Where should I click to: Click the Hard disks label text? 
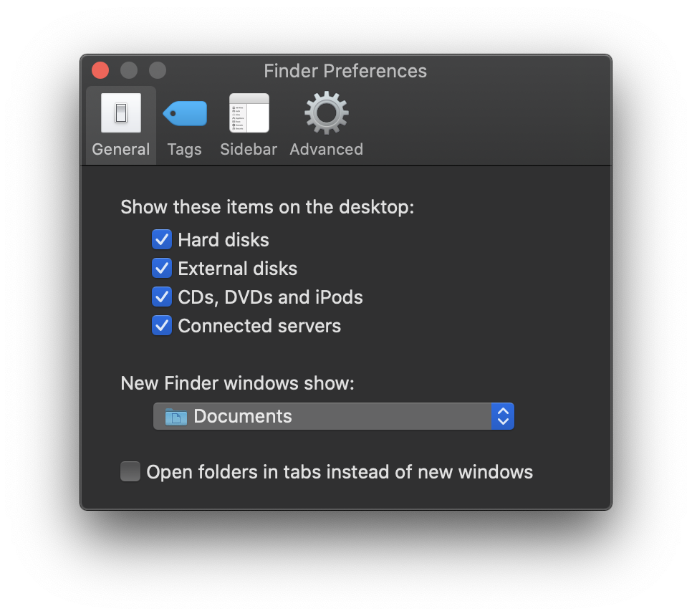pyautogui.click(x=224, y=239)
